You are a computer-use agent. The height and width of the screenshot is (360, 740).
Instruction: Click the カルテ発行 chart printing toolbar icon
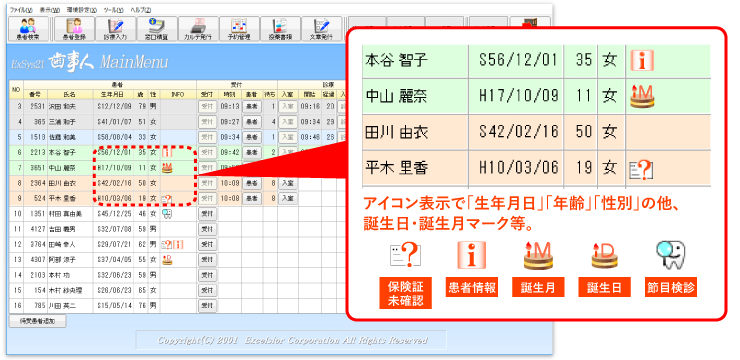click(198, 29)
